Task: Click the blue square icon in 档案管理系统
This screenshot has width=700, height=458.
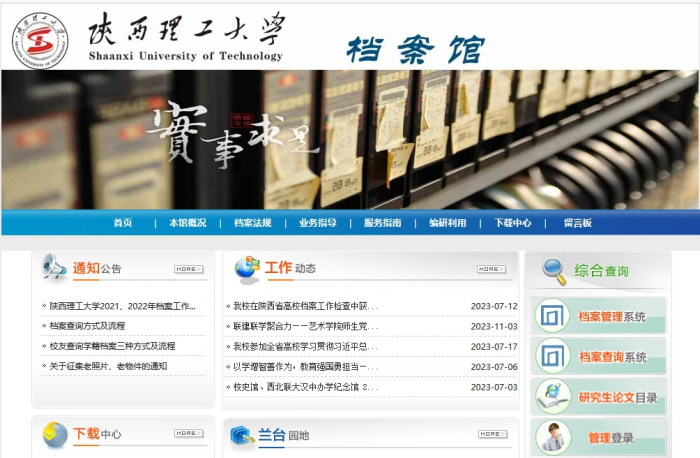Action: point(552,316)
